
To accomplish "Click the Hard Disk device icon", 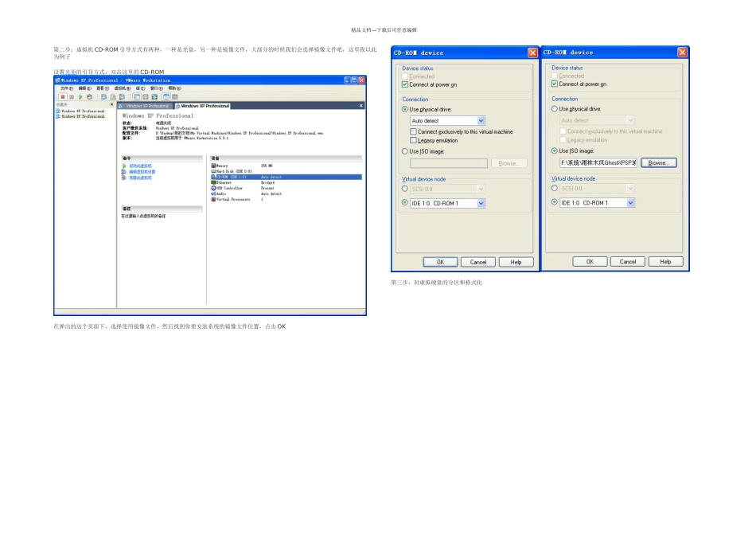I will (213, 171).
